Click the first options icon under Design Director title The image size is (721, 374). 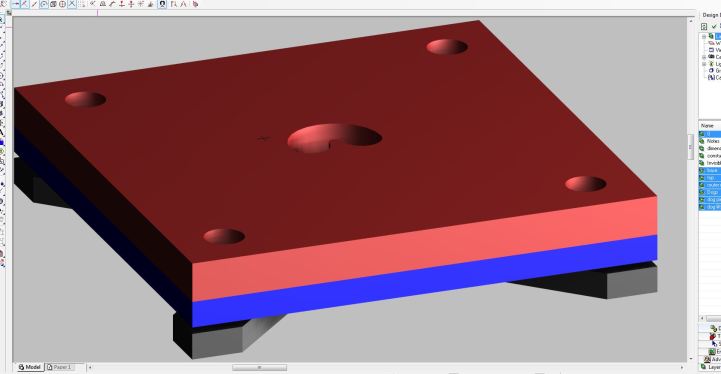[704, 26]
